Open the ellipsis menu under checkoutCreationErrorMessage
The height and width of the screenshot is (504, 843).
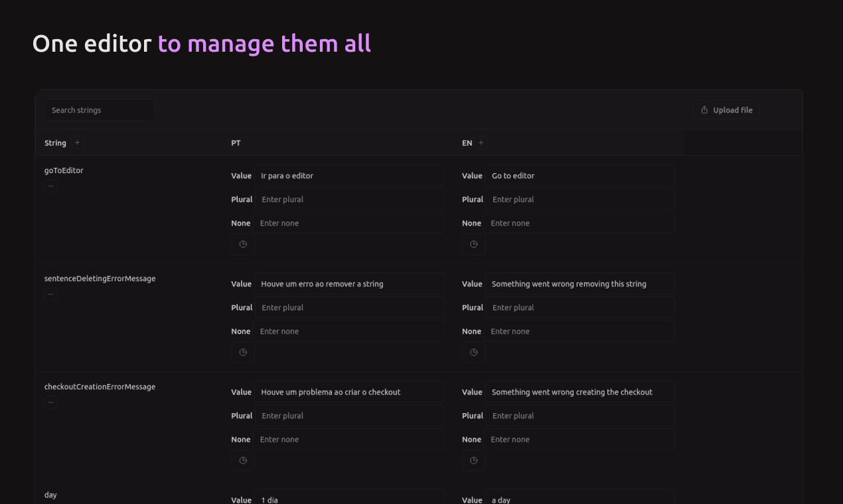click(50, 402)
